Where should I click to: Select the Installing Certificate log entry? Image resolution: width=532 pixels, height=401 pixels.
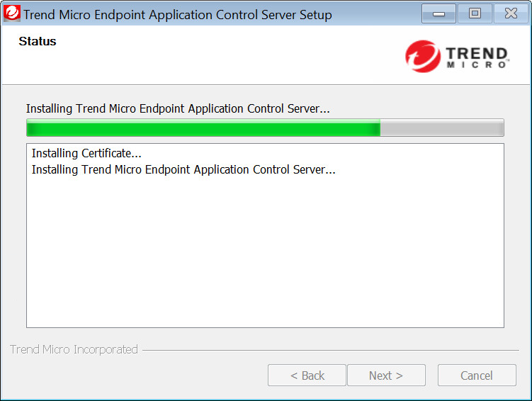click(86, 153)
